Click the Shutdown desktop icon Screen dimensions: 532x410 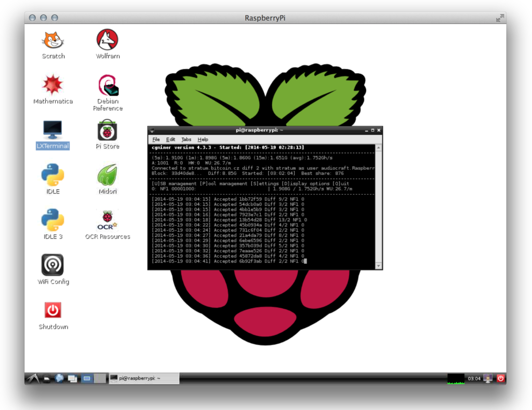tap(53, 315)
